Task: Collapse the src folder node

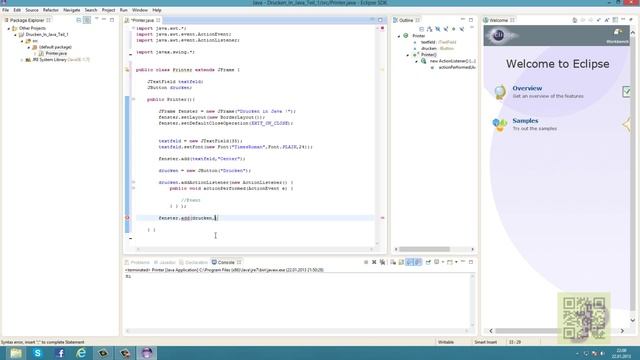Action: (22, 41)
